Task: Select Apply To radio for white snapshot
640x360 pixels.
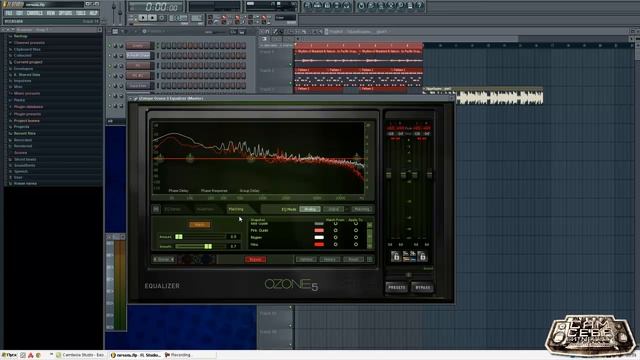Action: click(x=356, y=238)
